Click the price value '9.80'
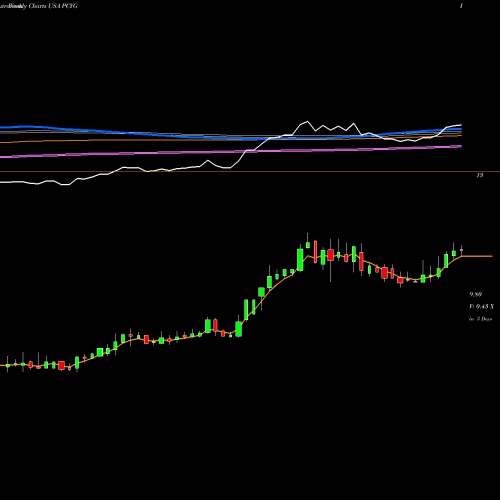The height and width of the screenshot is (500, 500). point(475,294)
